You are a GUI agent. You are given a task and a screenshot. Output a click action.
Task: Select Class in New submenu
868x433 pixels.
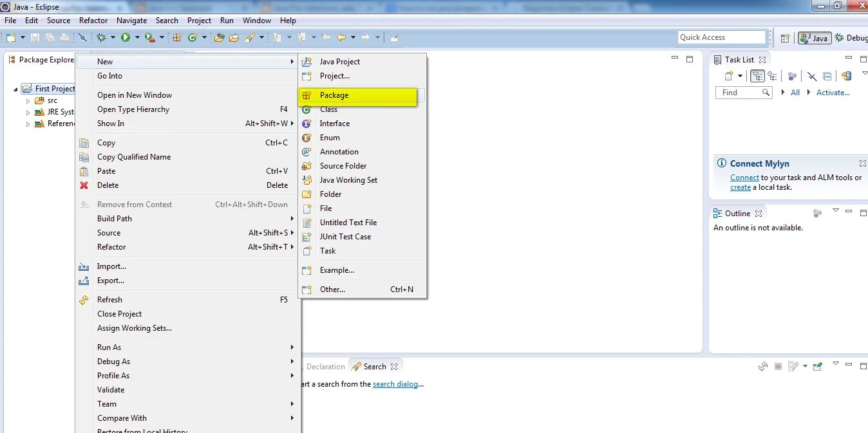pos(362,109)
